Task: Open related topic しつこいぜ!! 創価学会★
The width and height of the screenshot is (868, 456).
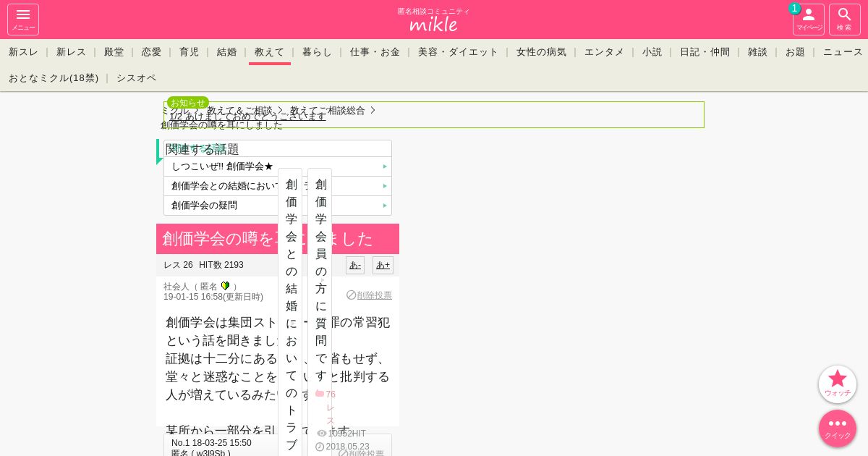Action: [x=278, y=166]
